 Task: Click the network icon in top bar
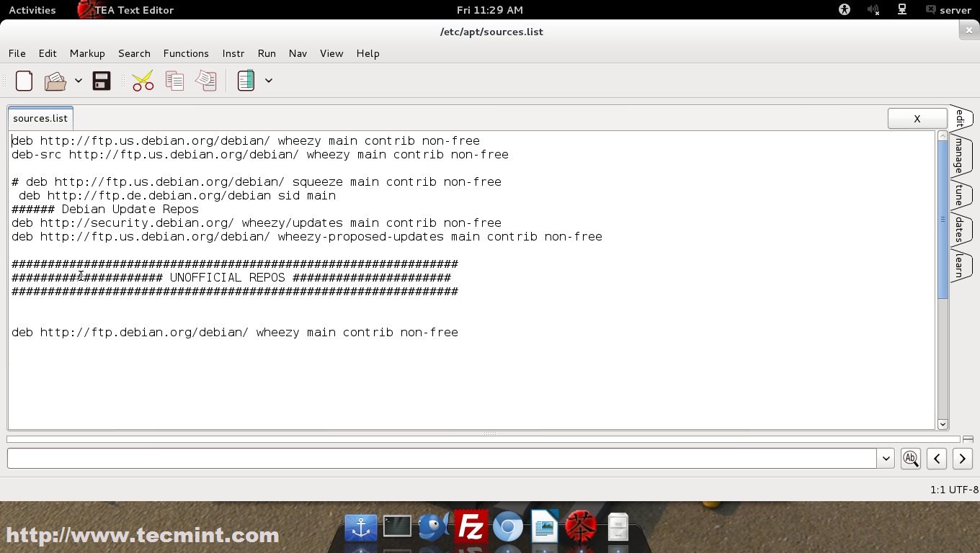901,10
